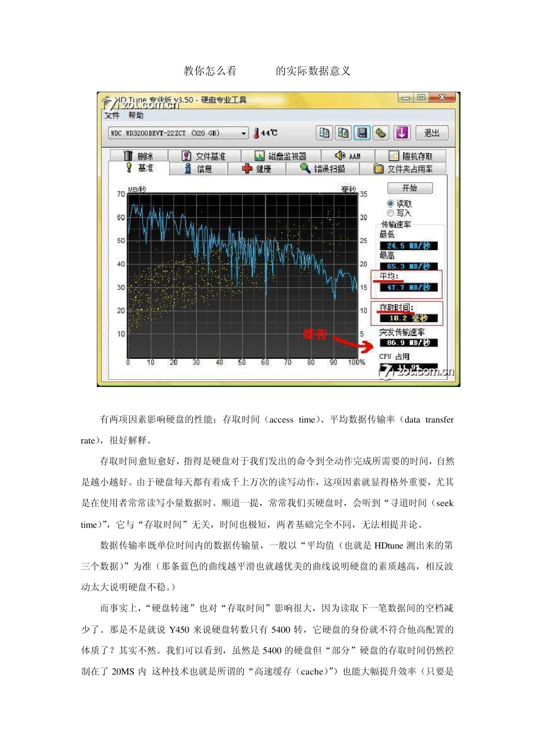This screenshot has height=756, width=534.
Task: Select the 读取 read radio button
Action: pyautogui.click(x=390, y=203)
